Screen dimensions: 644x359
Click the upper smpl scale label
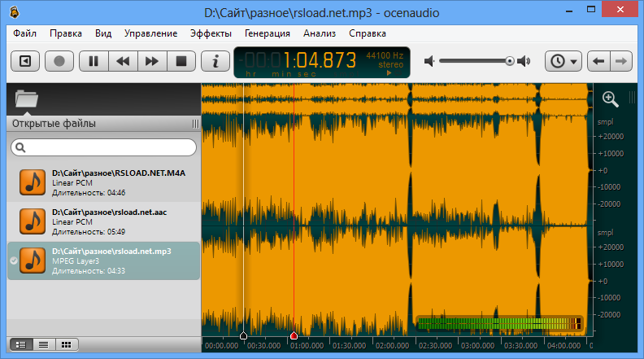coord(606,122)
